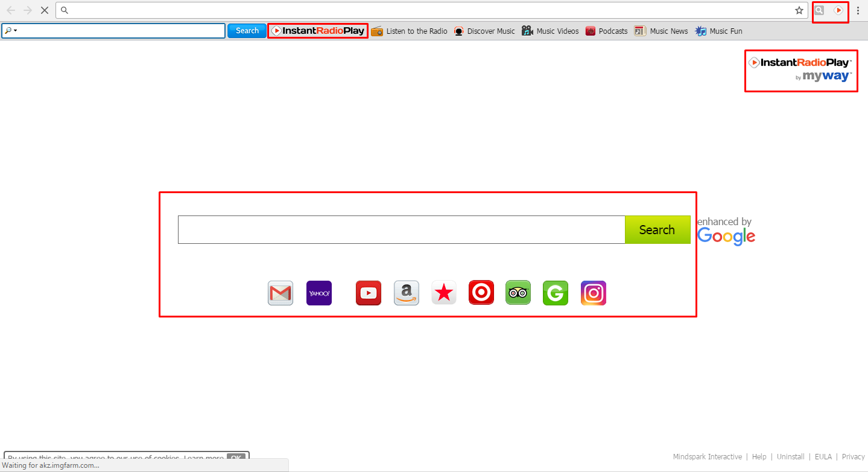868x472 pixels.
Task: Click the green Search button
Action: click(657, 230)
